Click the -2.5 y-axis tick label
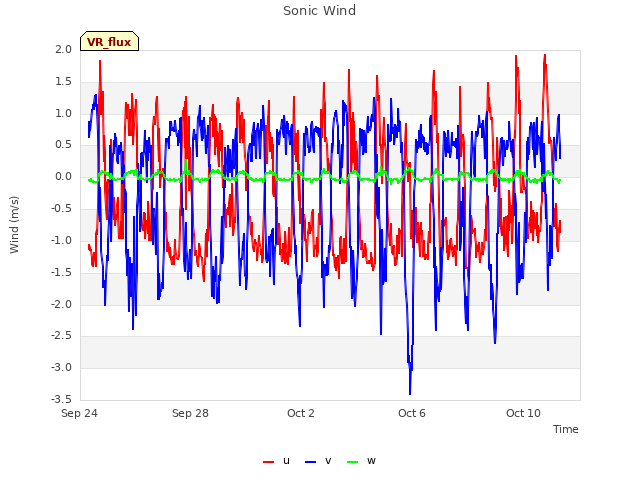The height and width of the screenshot is (480, 640). coord(61,336)
